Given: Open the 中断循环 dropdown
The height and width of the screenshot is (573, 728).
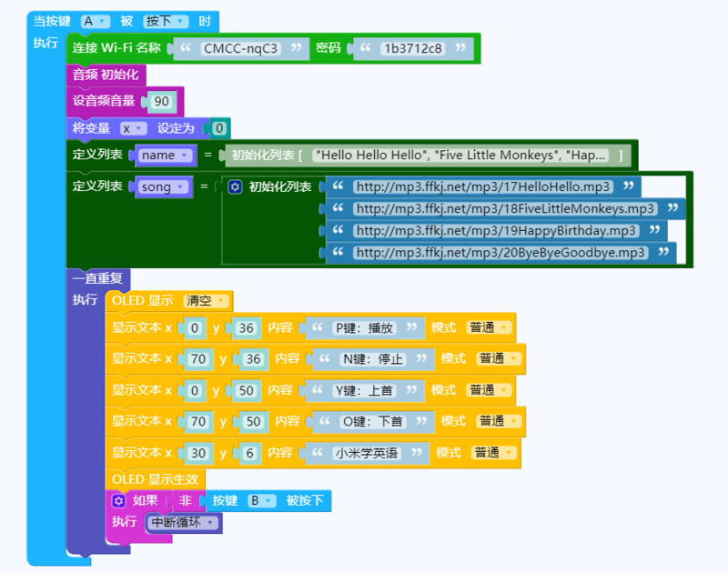Looking at the screenshot, I should coord(184,522).
